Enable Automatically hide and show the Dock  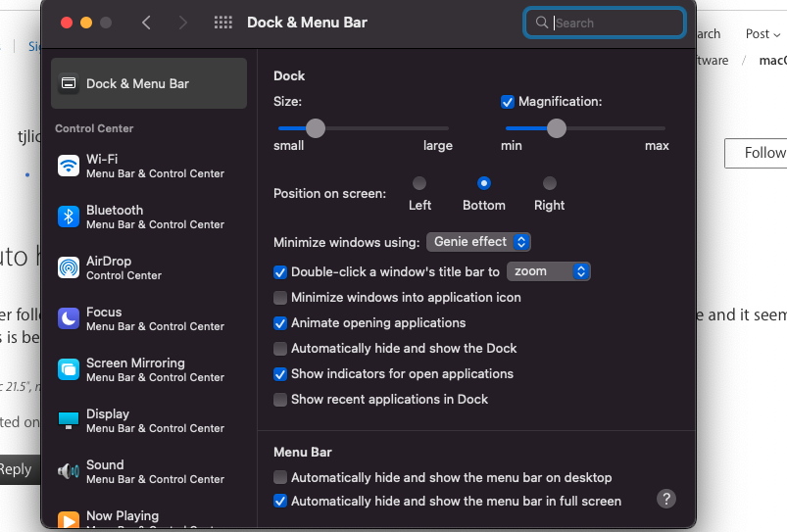click(281, 349)
